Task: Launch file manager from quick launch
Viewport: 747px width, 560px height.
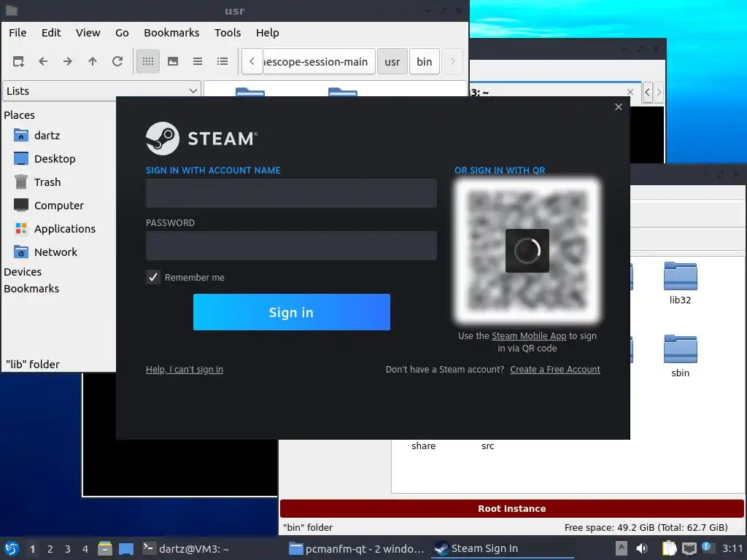Action: pos(105,548)
